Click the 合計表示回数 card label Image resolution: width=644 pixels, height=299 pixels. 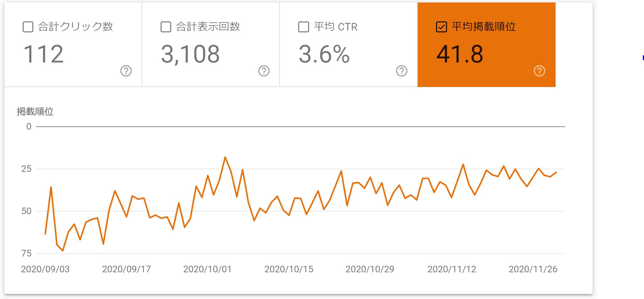pyautogui.click(x=208, y=27)
